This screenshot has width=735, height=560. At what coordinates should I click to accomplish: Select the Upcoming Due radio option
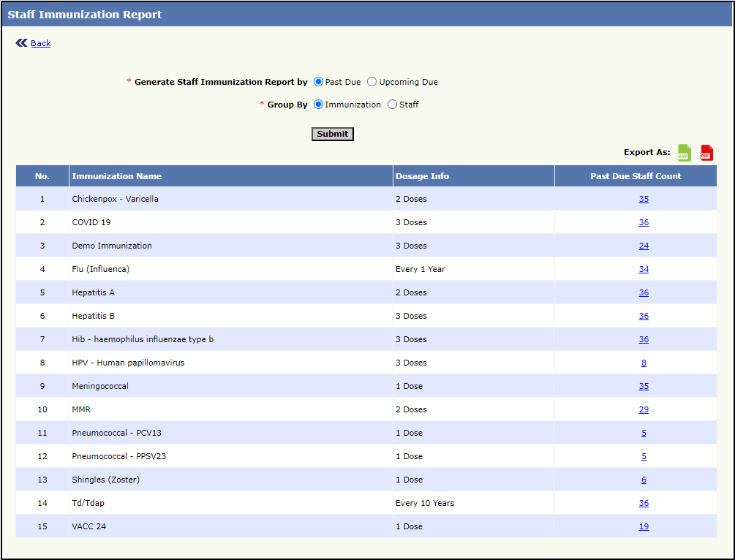tap(372, 82)
